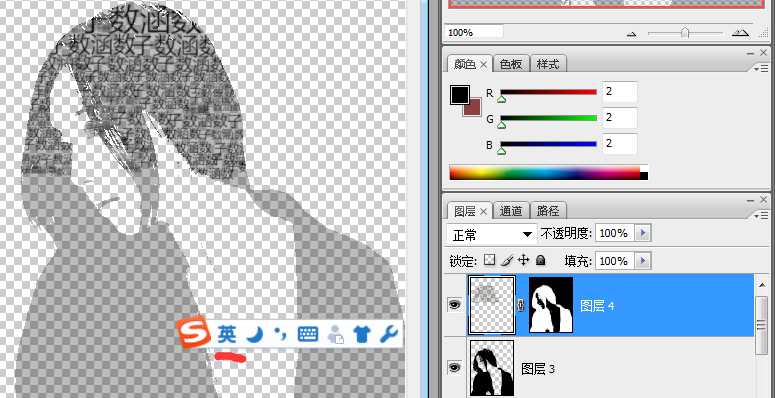Click the R value input field
Image resolution: width=775 pixels, height=398 pixels.
pyautogui.click(x=619, y=92)
